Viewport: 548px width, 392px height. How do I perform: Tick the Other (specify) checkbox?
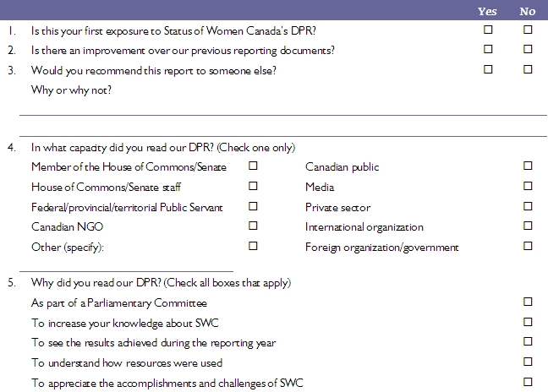tap(253, 246)
